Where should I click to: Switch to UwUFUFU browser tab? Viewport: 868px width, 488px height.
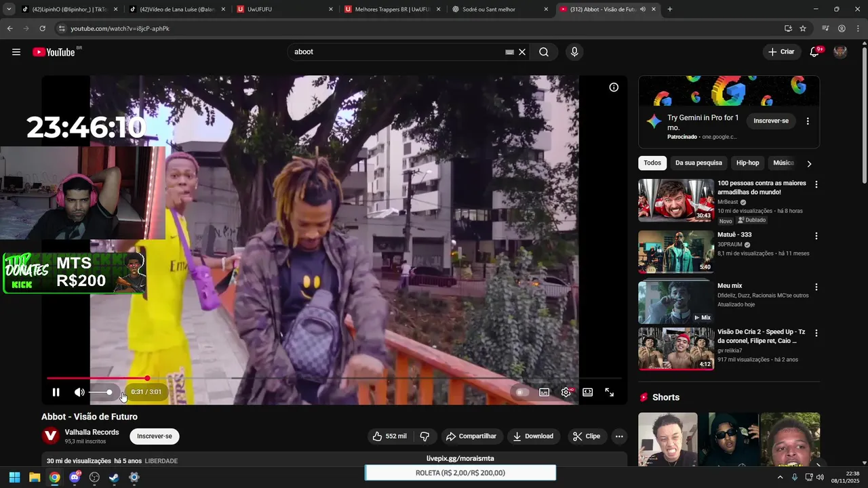pyautogui.click(x=283, y=9)
